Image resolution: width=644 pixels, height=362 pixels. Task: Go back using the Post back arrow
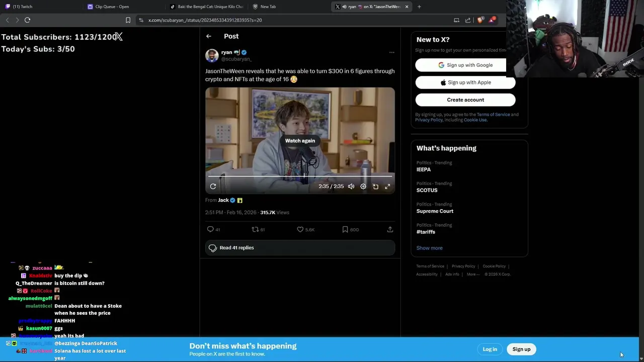tap(209, 36)
